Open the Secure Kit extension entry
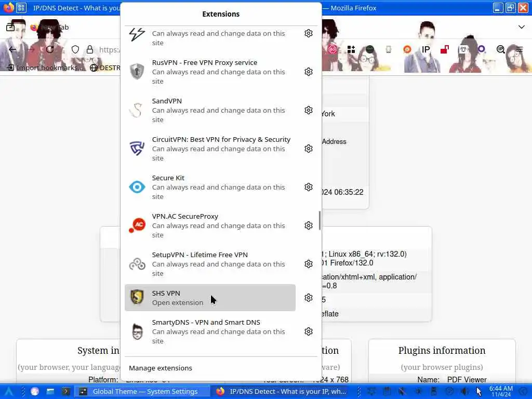 click(x=210, y=187)
